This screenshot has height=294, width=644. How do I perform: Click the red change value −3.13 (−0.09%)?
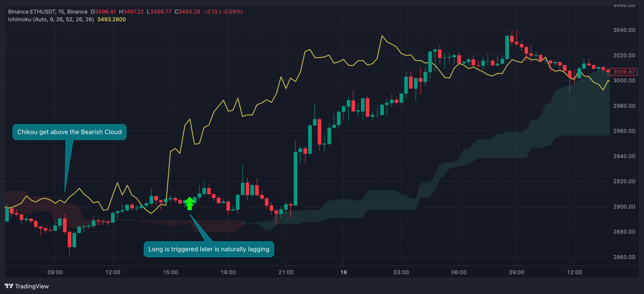(x=223, y=12)
